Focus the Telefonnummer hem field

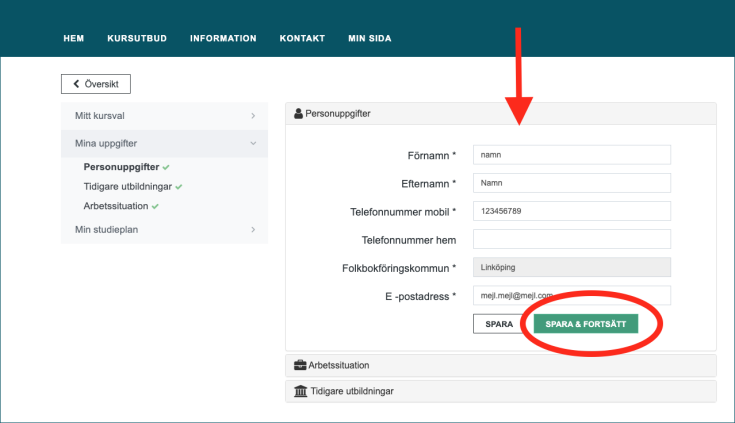pos(572,239)
